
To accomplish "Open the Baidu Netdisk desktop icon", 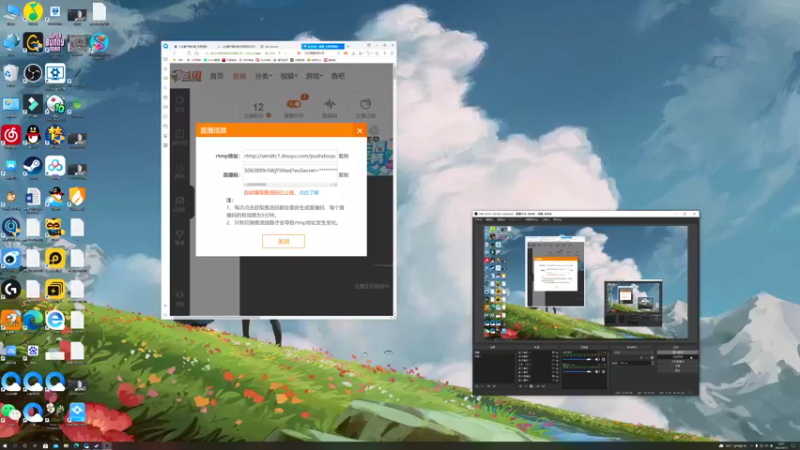I will pos(55,166).
